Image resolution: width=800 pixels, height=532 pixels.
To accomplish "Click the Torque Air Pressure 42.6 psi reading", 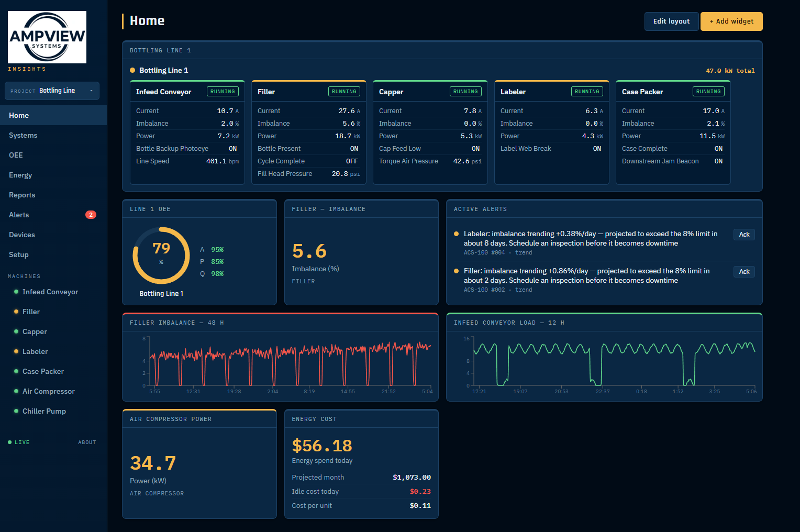I will (x=468, y=161).
